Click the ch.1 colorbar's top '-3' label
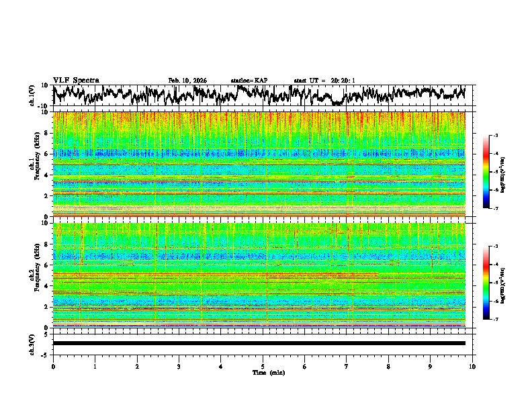The image size is (532, 411). [495, 135]
